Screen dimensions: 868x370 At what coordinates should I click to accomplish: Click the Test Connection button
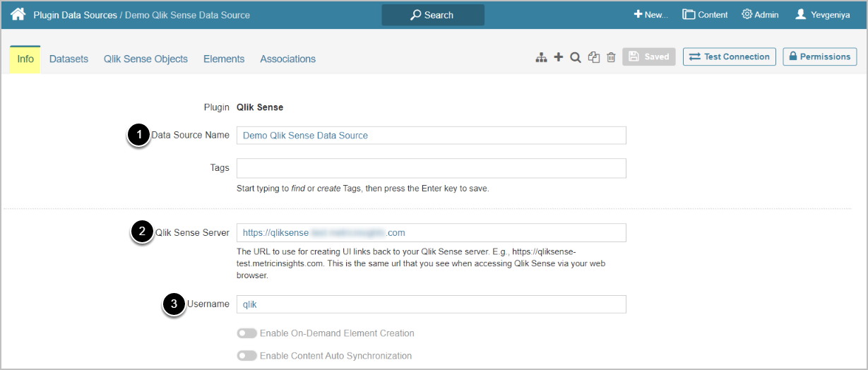pyautogui.click(x=729, y=57)
